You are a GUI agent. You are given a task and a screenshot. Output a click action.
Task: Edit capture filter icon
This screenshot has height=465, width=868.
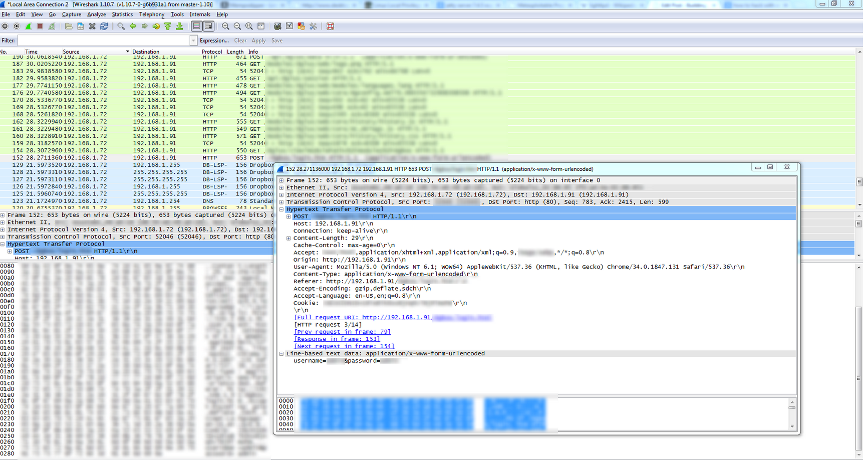click(277, 26)
